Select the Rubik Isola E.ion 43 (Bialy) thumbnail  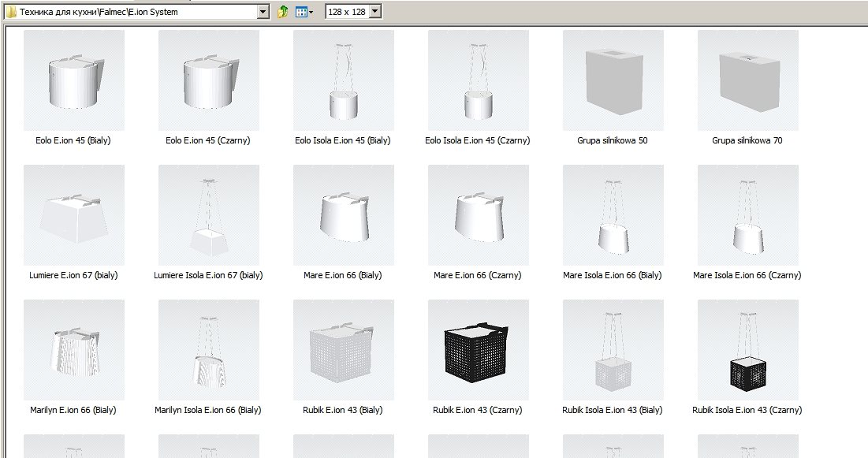point(613,350)
